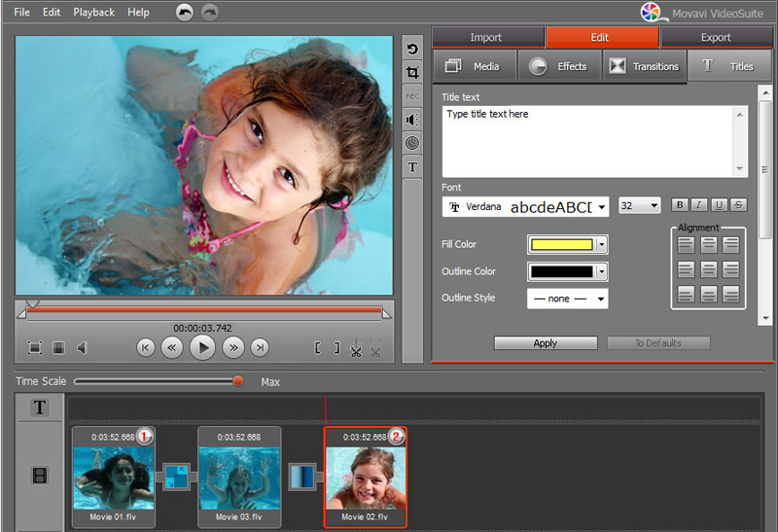Open the font size 32 dropdown
The height and width of the screenshot is (532, 778).
tap(640, 205)
